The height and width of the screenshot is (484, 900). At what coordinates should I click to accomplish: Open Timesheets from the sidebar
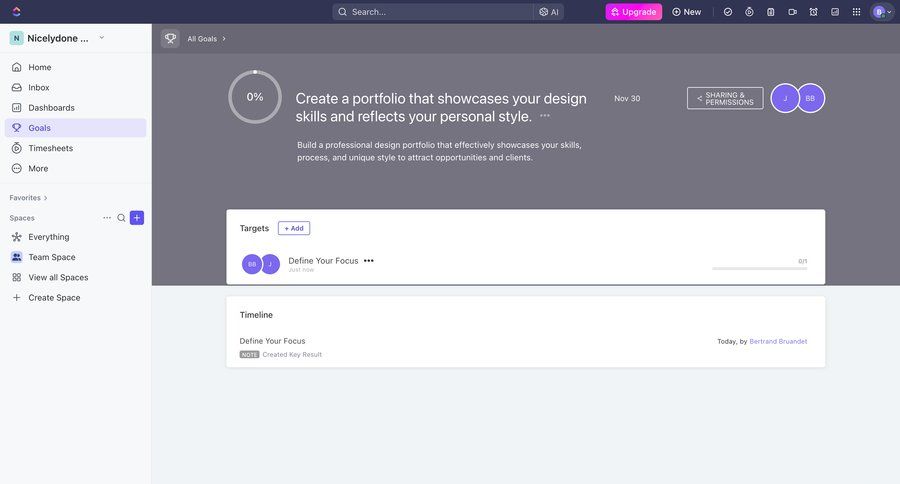click(x=50, y=148)
